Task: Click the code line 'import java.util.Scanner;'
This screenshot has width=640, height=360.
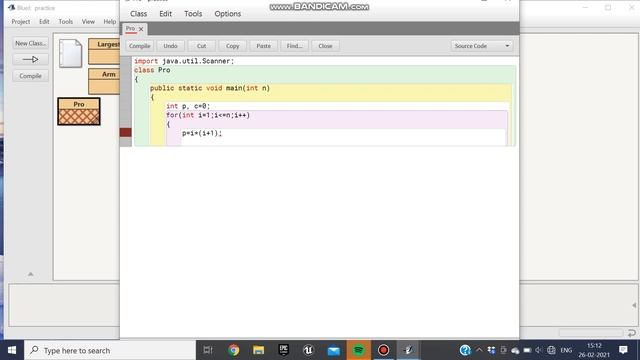Action: point(184,61)
